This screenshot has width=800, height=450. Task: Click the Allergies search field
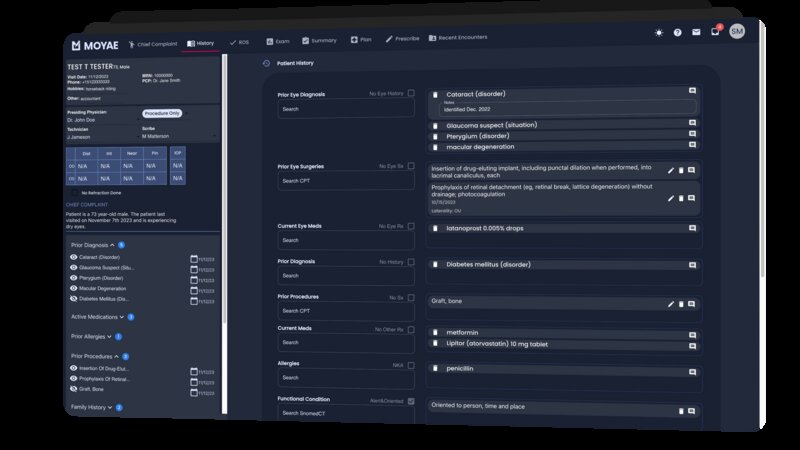pos(346,378)
